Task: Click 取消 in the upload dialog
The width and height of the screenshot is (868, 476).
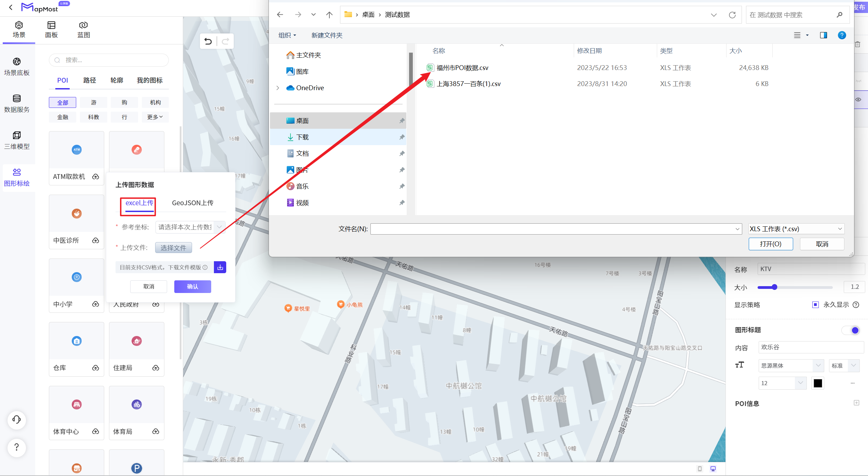Action: click(149, 286)
